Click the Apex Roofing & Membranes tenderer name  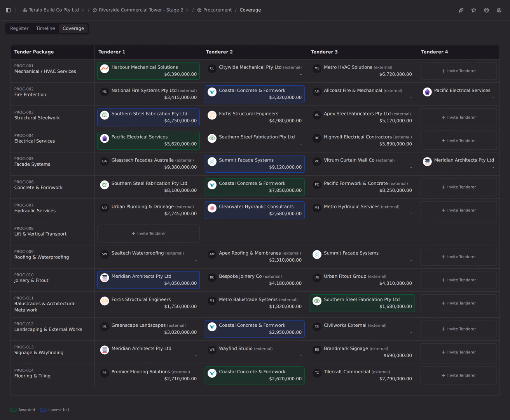tap(250, 253)
